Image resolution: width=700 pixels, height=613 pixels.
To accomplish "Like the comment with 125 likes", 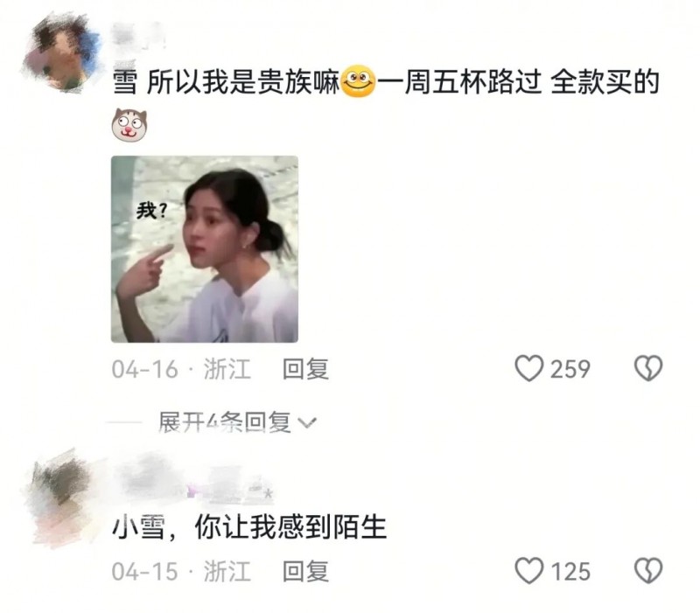I will point(529,571).
